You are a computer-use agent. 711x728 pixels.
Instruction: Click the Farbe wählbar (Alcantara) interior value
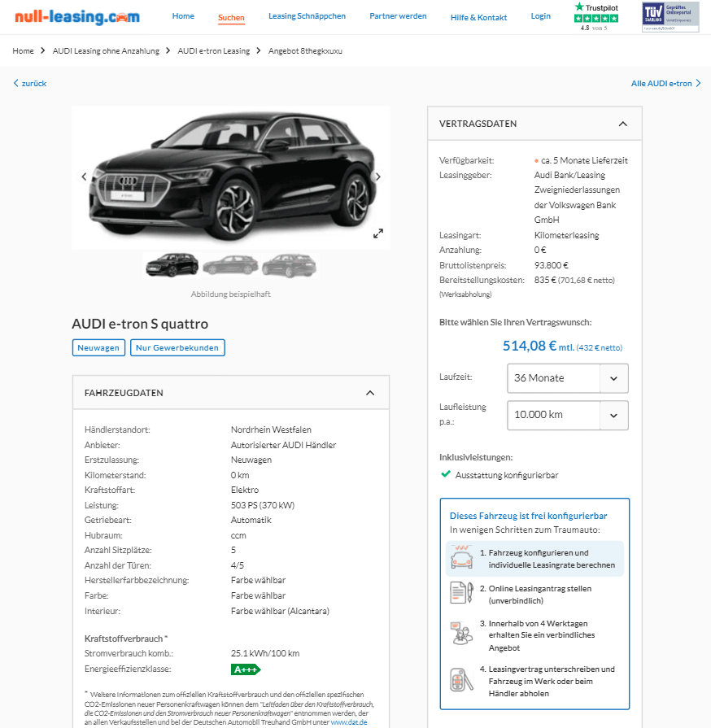[280, 611]
